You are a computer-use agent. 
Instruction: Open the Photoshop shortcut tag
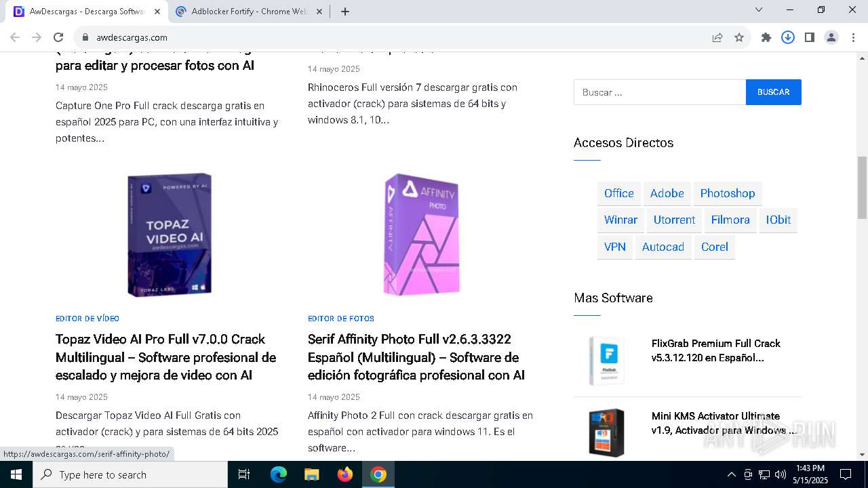[x=728, y=193]
